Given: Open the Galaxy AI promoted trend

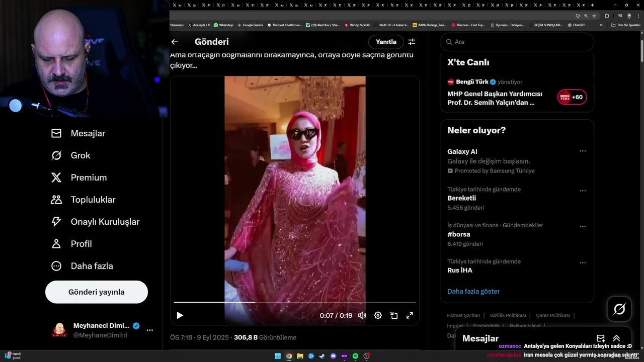Looking at the screenshot, I should coord(517,161).
